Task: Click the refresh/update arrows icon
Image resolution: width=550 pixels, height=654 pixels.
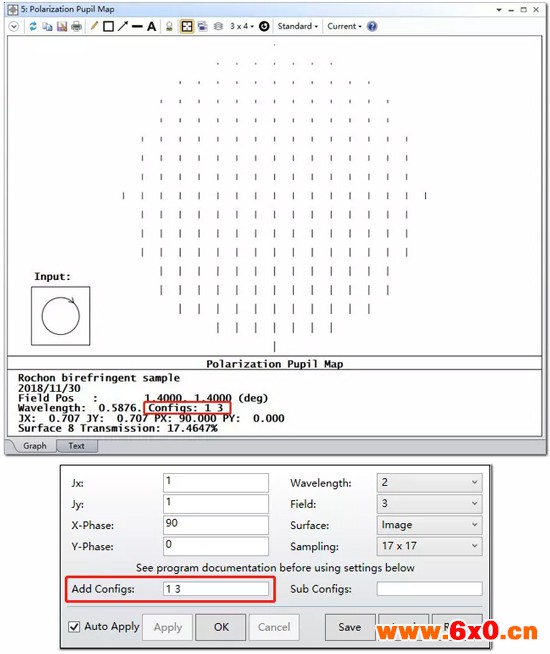Action: click(x=33, y=26)
